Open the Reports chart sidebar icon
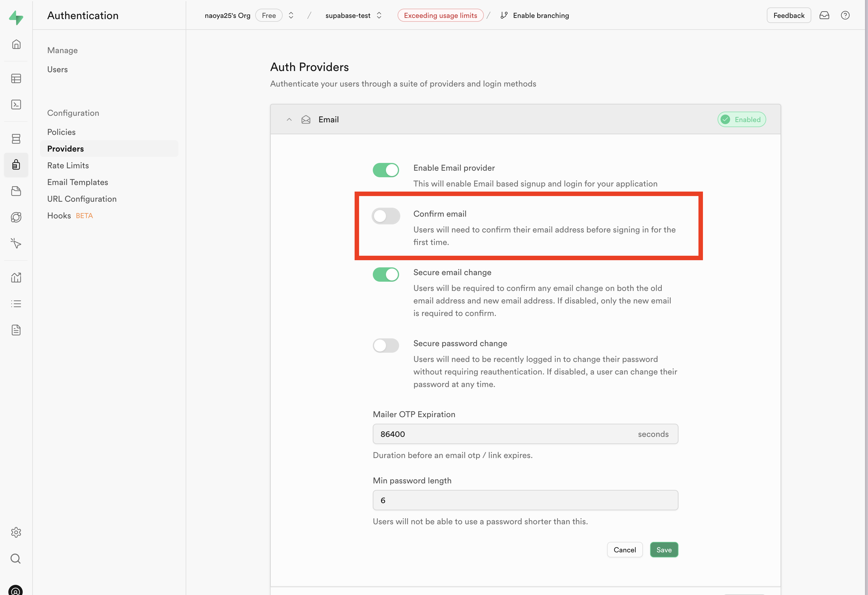This screenshot has width=868, height=595. click(x=16, y=278)
